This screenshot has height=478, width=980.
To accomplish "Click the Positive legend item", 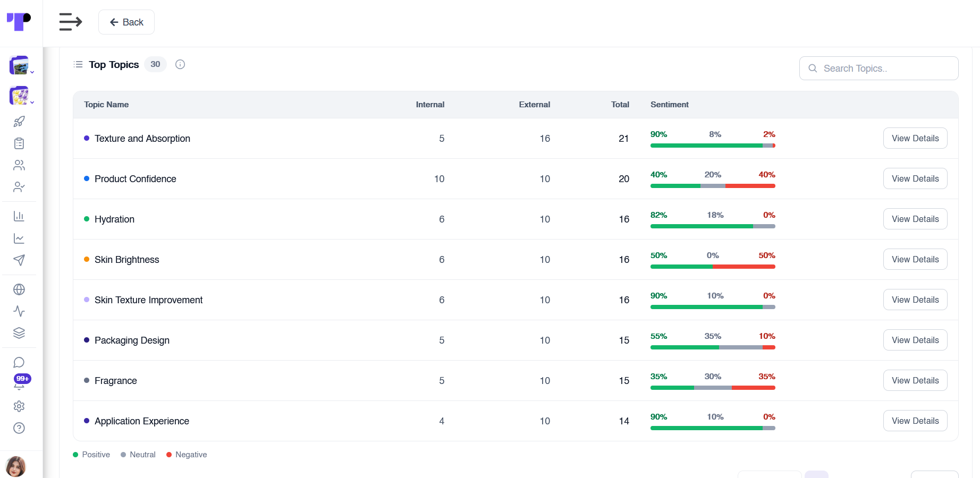I will coord(91,455).
